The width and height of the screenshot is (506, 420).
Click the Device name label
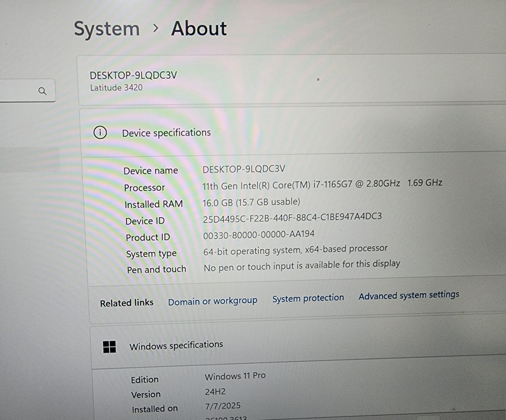pos(151,171)
